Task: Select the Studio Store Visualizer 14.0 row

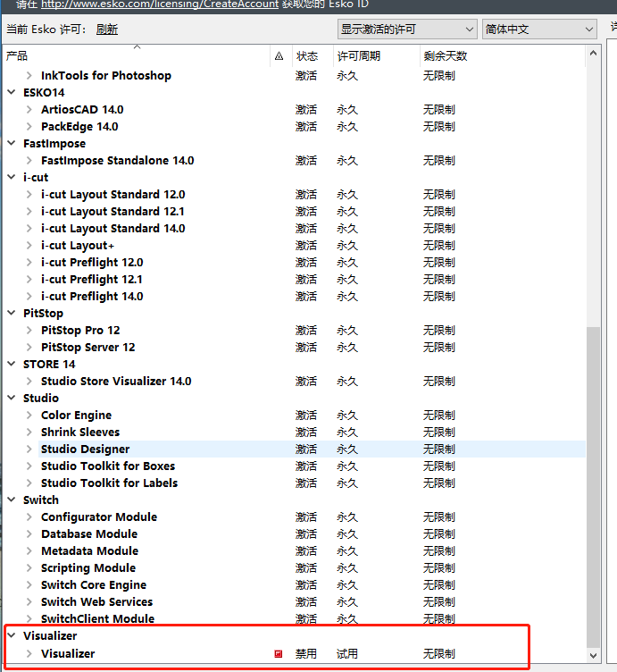Action: tap(116, 382)
